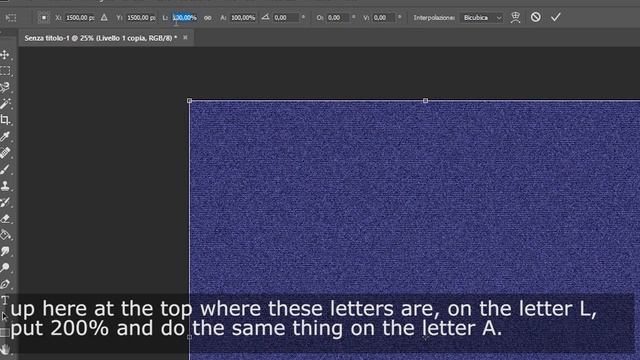640x360 pixels.
Task: Select the Hand tool
Action: 5,349
